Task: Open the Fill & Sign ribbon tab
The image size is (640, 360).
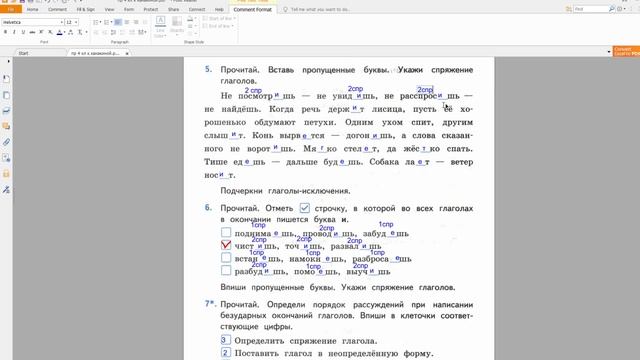Action: point(86,9)
